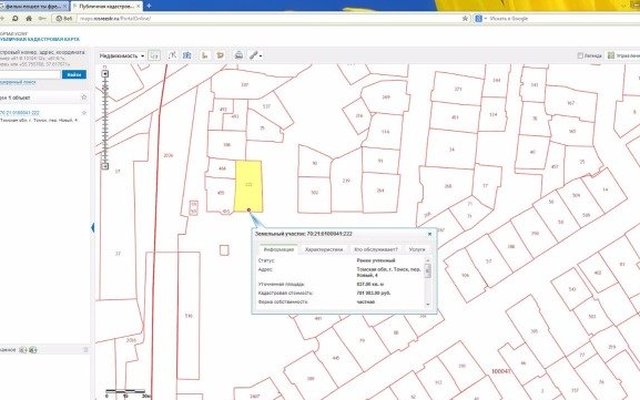Click the coordinate/axis tool icon
The height and width of the screenshot is (400, 640).
pyautogui.click(x=205, y=55)
